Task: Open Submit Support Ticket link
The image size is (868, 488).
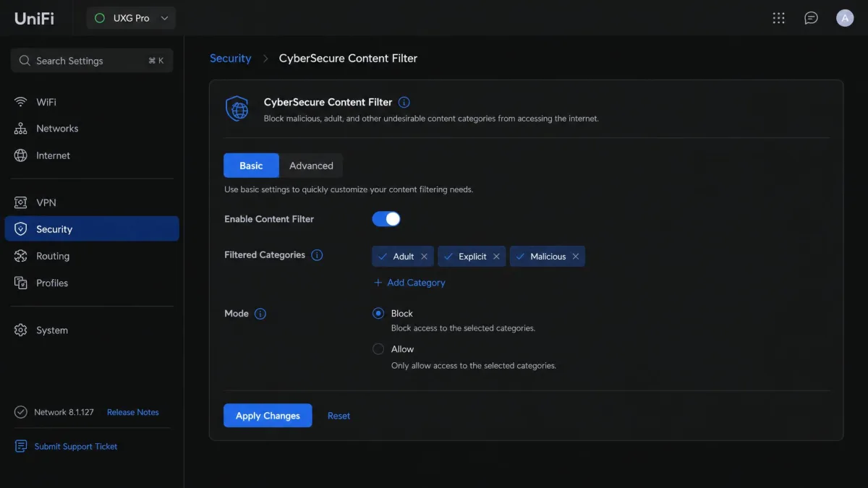Action: click(76, 446)
